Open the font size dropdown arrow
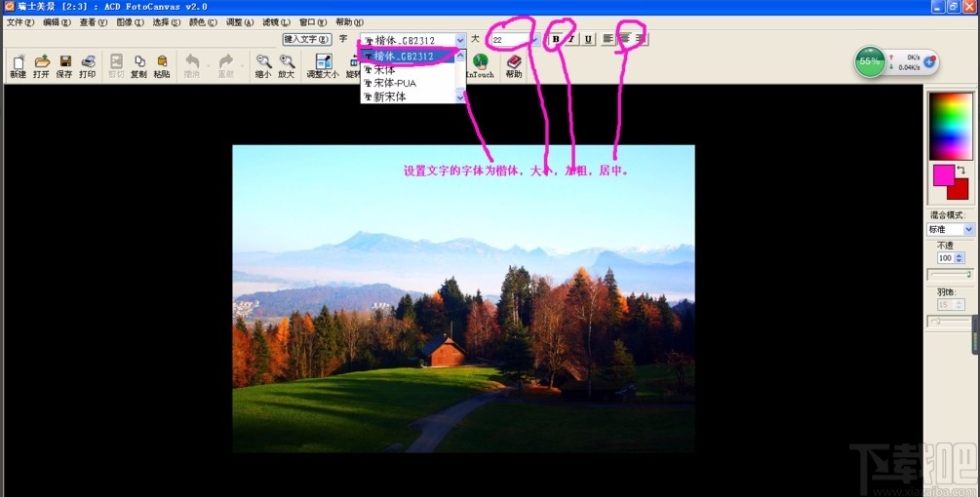 535,39
